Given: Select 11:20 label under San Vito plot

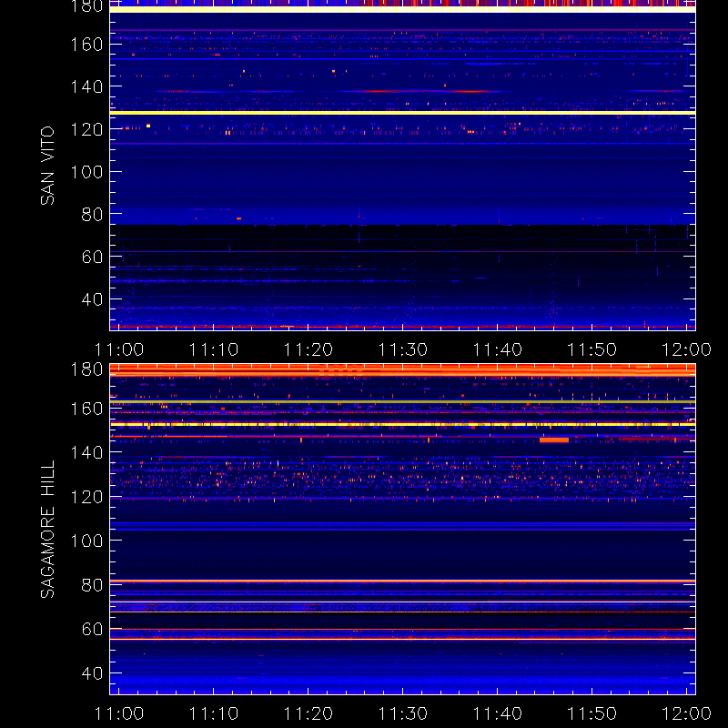Looking at the screenshot, I should click(308, 349).
